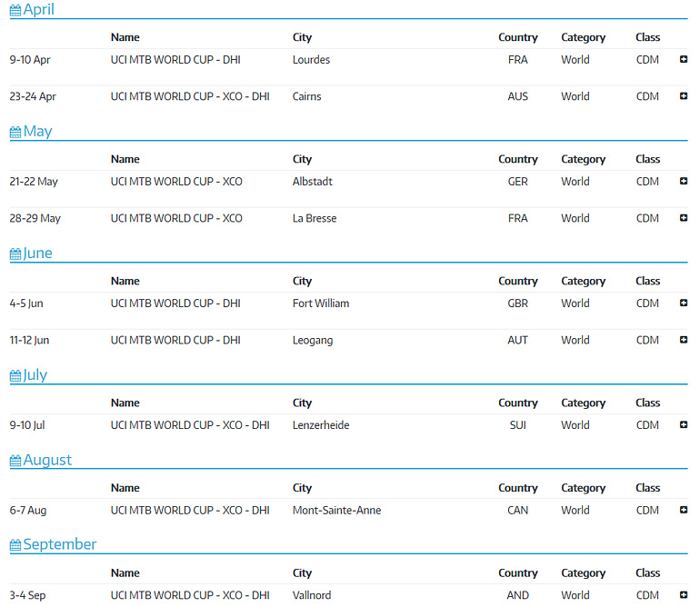This screenshot has height=607, width=700.
Task: Click the 4-5 Jun date
Action: point(26,303)
